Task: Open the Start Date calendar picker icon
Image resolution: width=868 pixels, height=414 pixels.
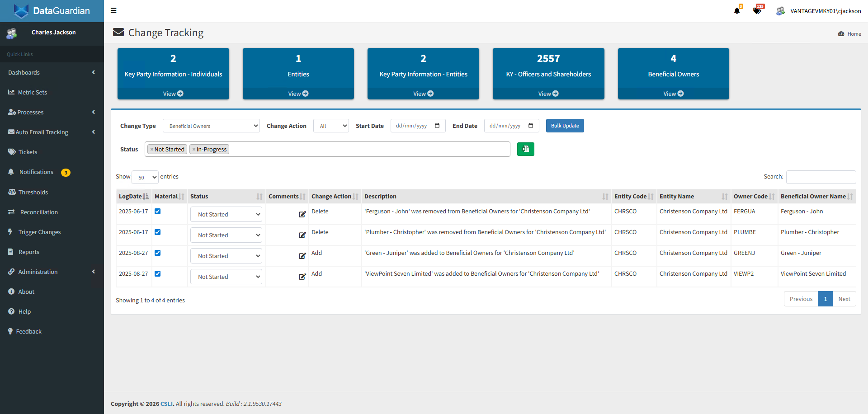Action: [x=437, y=126]
